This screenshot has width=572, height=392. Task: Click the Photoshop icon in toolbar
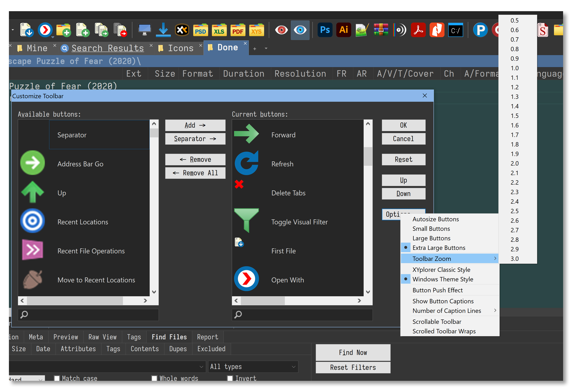click(x=325, y=30)
